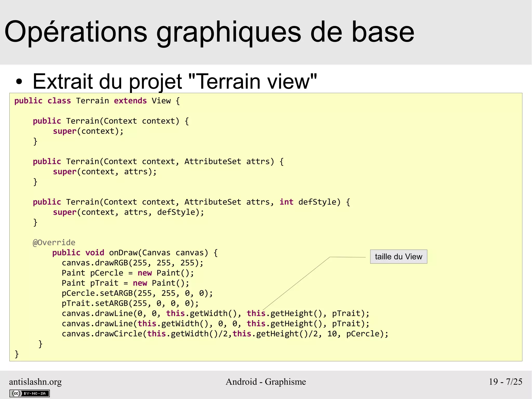Viewport: 532px width, 399px height.
Task: Click the '@Override' annotation
Action: (54, 243)
